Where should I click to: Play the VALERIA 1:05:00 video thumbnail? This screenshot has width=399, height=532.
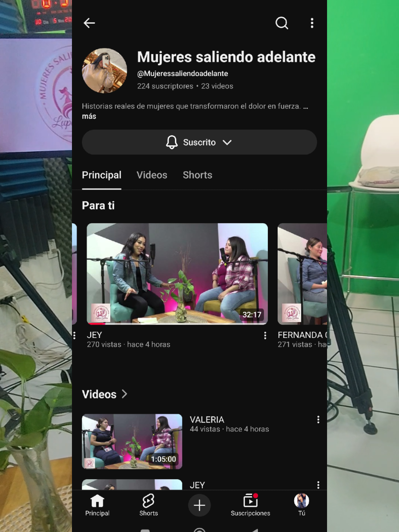(132, 442)
